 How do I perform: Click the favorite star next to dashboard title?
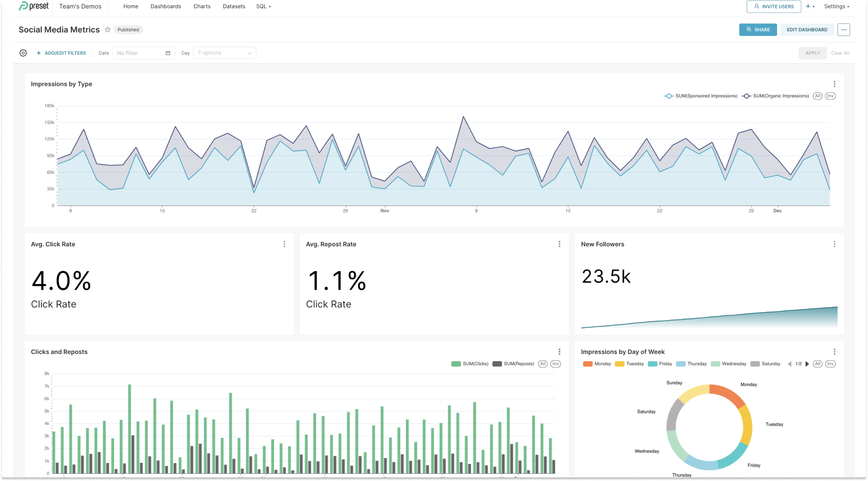(108, 30)
